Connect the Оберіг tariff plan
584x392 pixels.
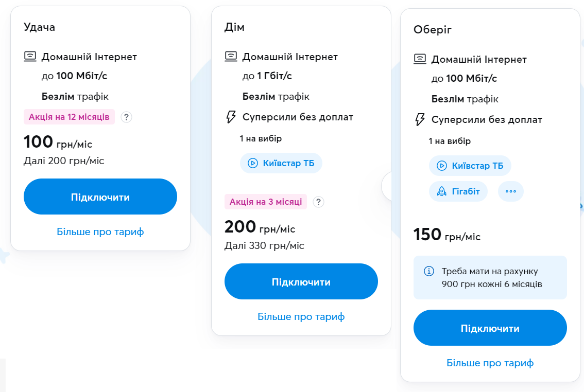click(x=490, y=328)
